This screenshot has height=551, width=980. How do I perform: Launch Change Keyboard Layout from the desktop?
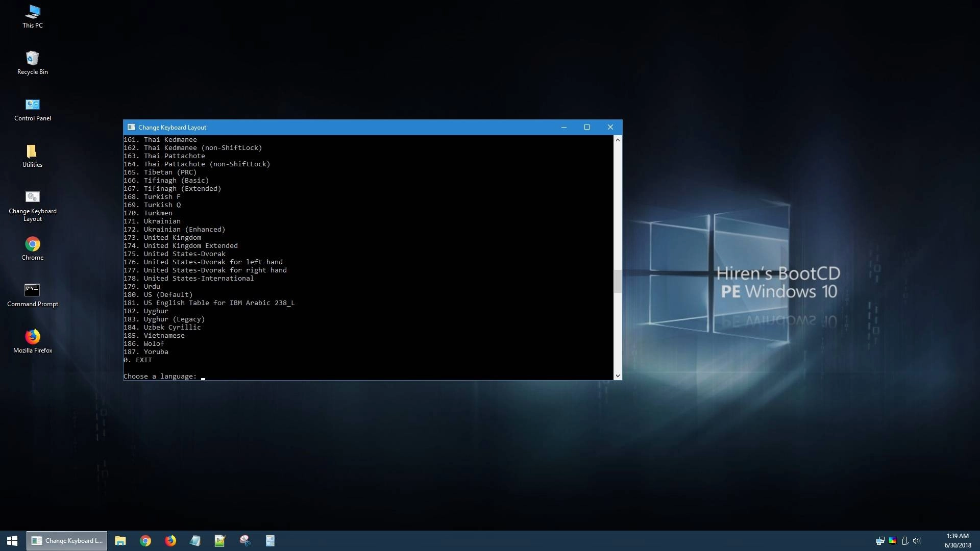(32, 197)
